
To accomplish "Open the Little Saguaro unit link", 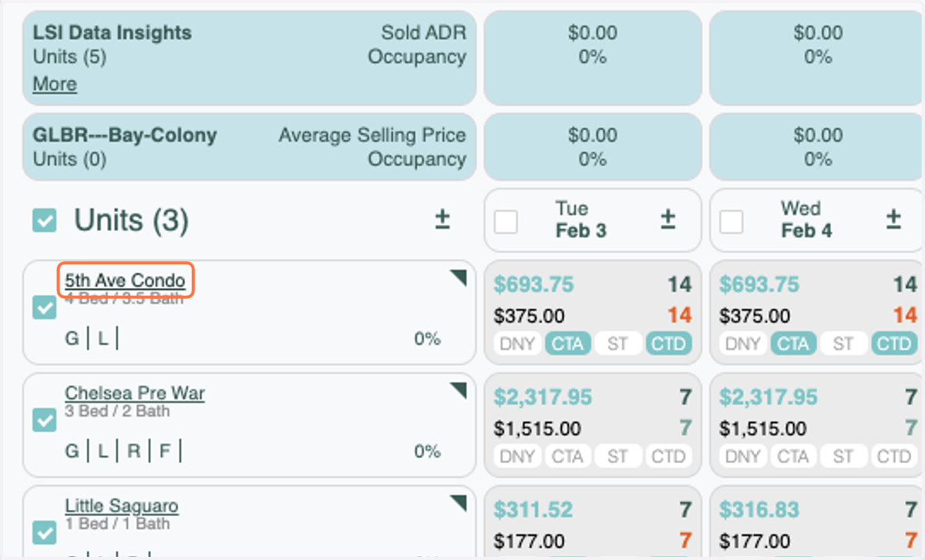I will coord(122,506).
